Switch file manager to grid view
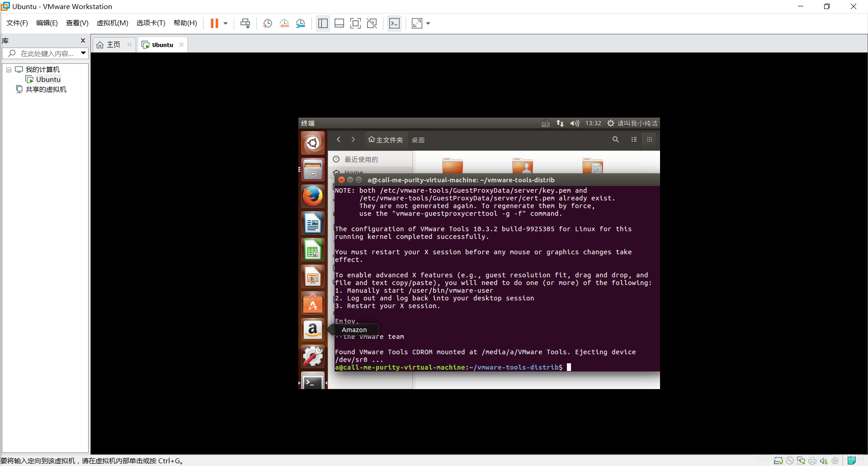 [x=650, y=140]
